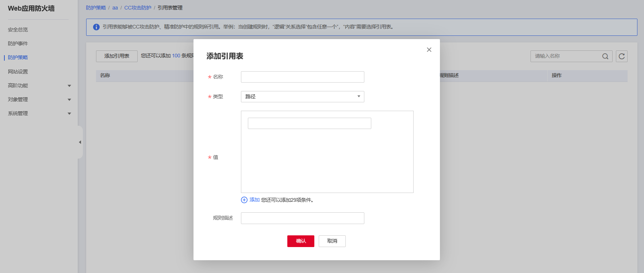Screen dimensions: 644x273
Task: Go to aa breadcrumb link
Action: point(115,8)
